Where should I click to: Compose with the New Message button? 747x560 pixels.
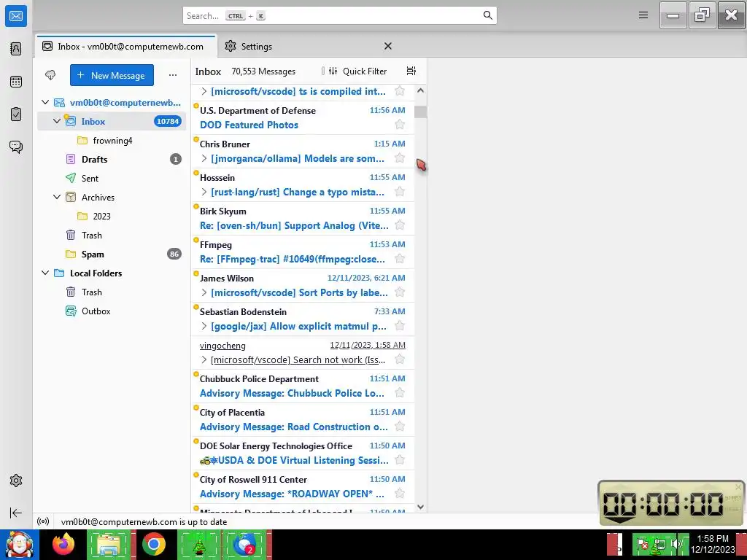(112, 75)
